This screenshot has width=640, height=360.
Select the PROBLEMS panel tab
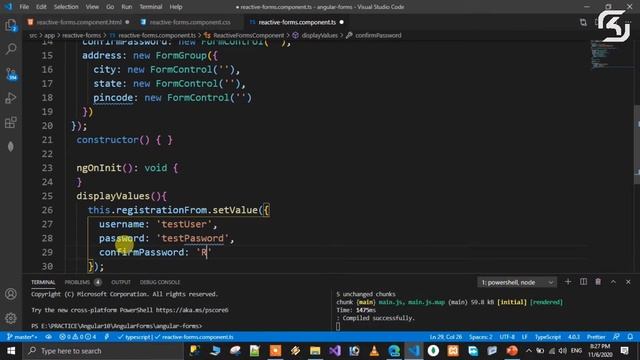click(77, 282)
